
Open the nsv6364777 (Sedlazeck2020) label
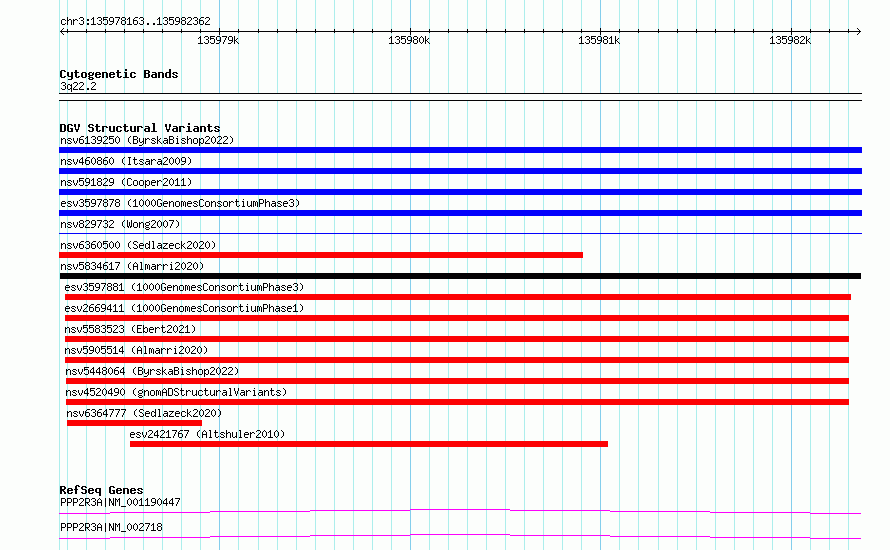click(144, 413)
